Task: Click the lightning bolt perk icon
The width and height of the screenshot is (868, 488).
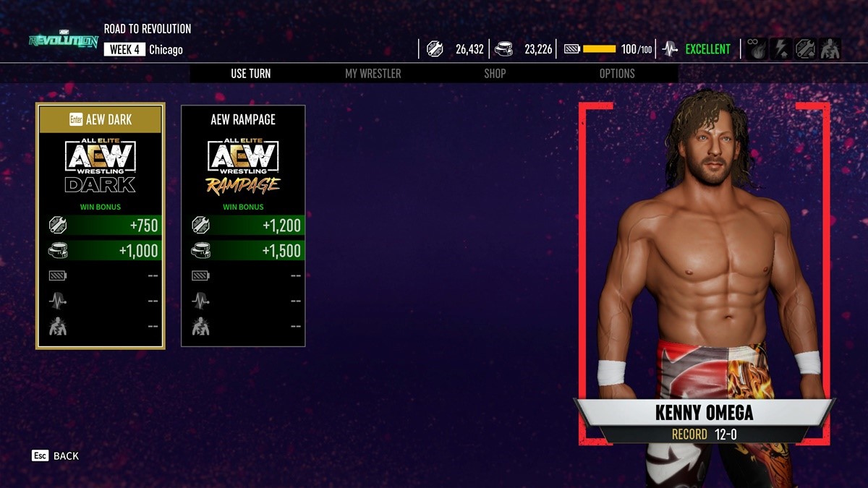Action: click(781, 49)
